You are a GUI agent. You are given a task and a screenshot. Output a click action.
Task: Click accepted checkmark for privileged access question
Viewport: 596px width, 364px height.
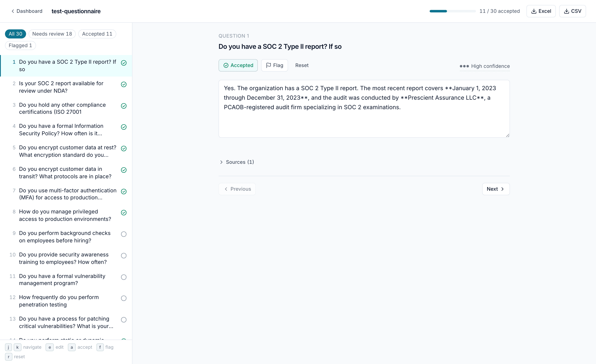(x=124, y=212)
